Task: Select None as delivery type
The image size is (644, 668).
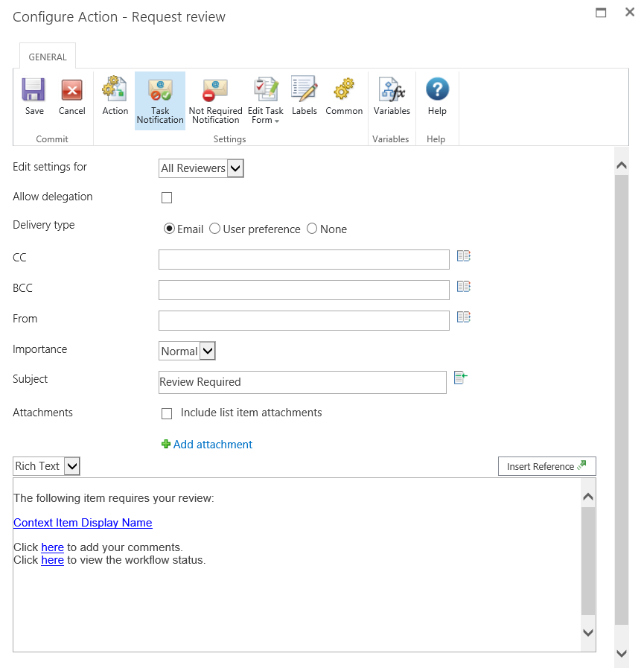Action: 312,229
